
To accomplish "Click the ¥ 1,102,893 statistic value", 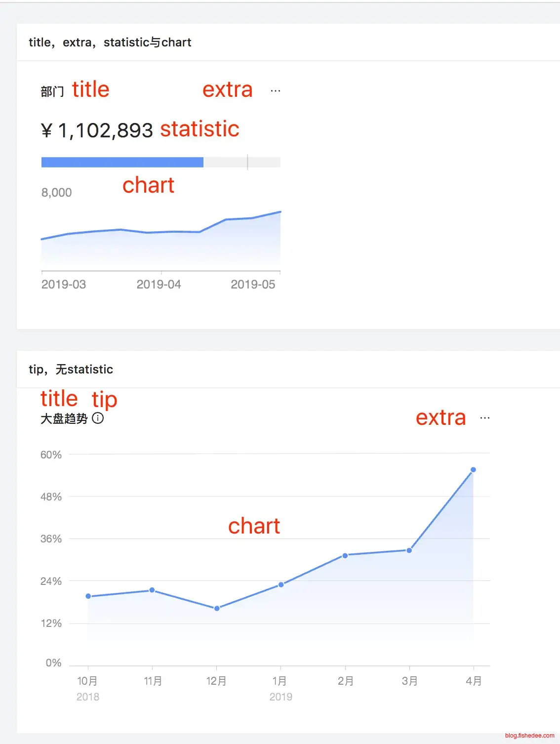I will pyautogui.click(x=97, y=131).
